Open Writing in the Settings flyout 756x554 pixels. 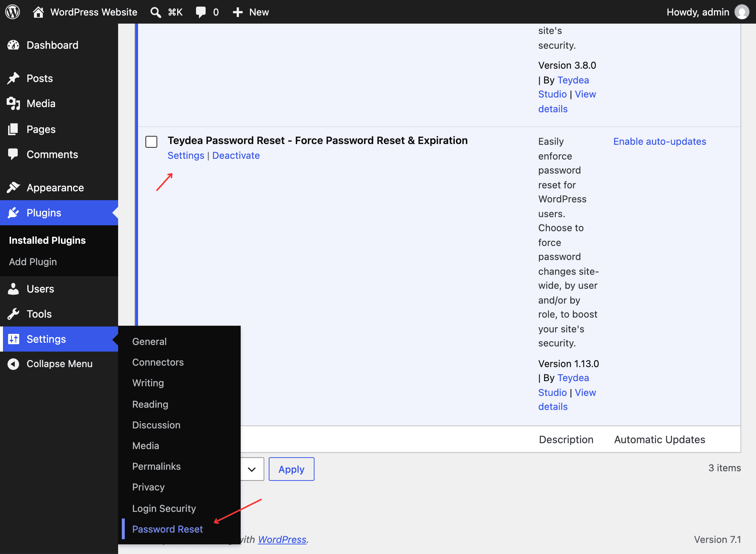click(148, 383)
